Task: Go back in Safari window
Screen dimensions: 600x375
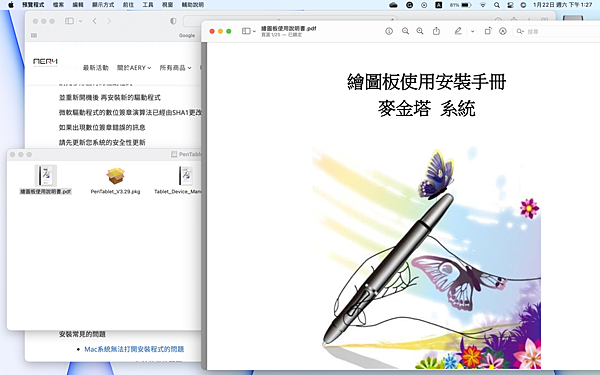Action: click(x=95, y=21)
